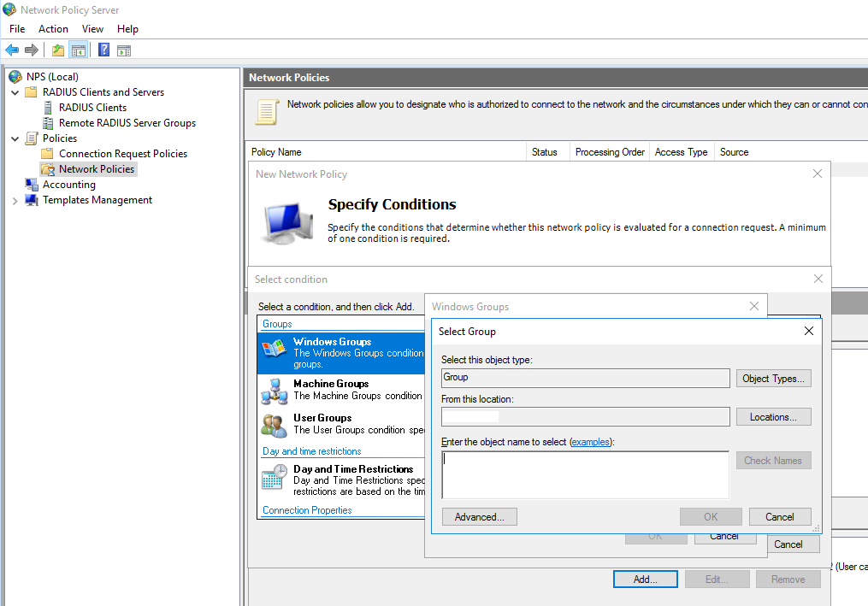868x606 pixels.
Task: Click the Accounting node icon
Action: [32, 185]
